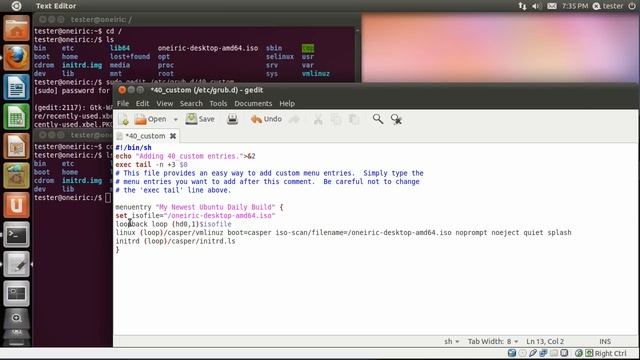Click the Ln 13, Col 2 indicator

(545, 341)
